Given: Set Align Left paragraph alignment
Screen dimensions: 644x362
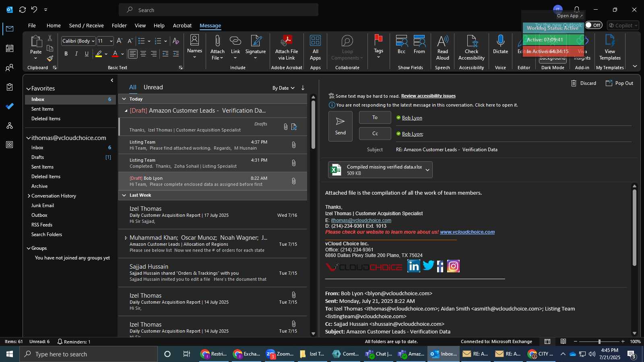Looking at the screenshot, I should pos(133,54).
